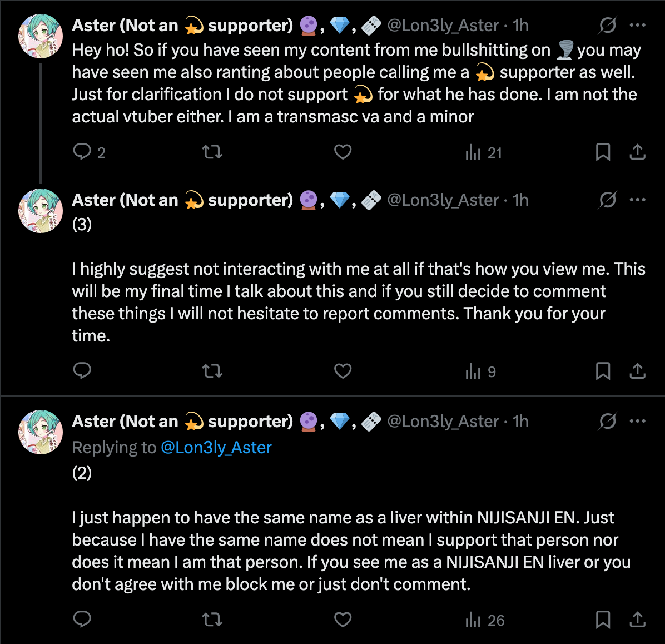The height and width of the screenshot is (644, 665).
Task: Open replies on the first tweet with 2 comments
Action: pyautogui.click(x=89, y=152)
